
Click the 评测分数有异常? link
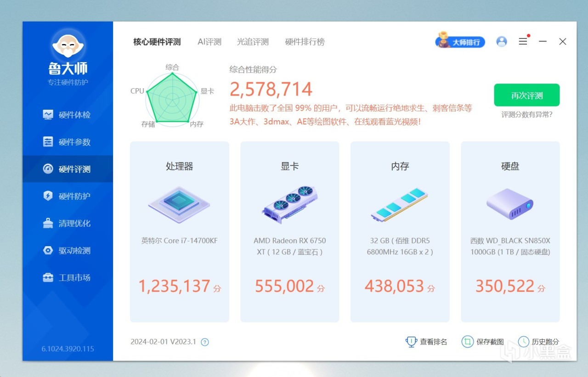click(527, 114)
